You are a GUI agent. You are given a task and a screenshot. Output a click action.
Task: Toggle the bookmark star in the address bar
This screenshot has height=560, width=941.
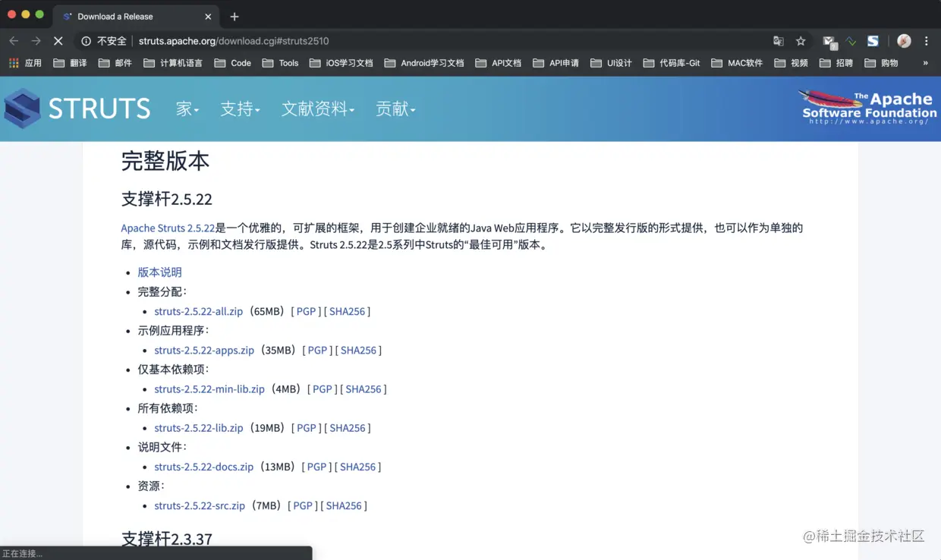click(799, 41)
